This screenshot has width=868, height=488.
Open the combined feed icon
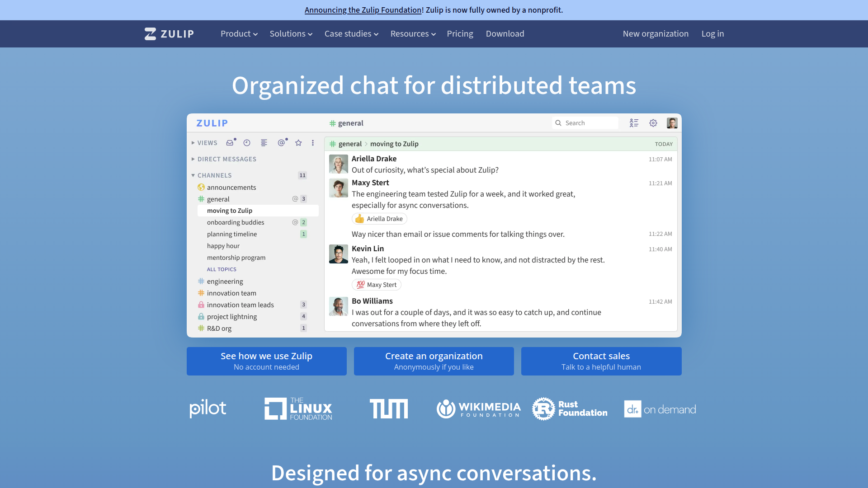pyautogui.click(x=264, y=143)
